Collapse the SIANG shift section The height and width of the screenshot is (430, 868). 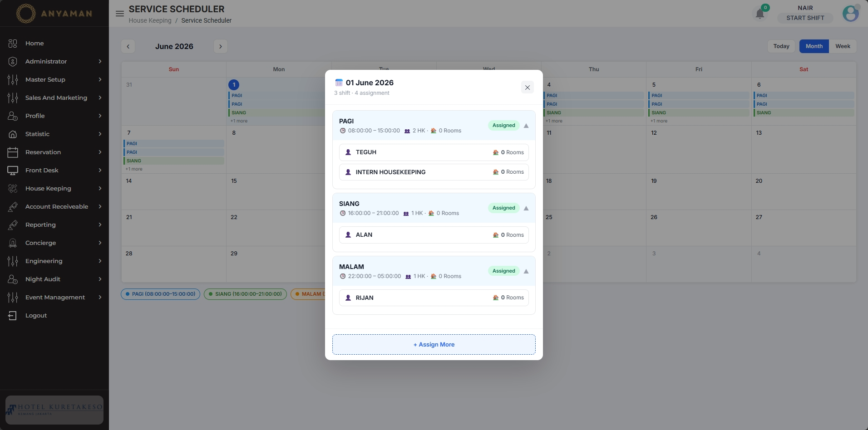(x=526, y=208)
